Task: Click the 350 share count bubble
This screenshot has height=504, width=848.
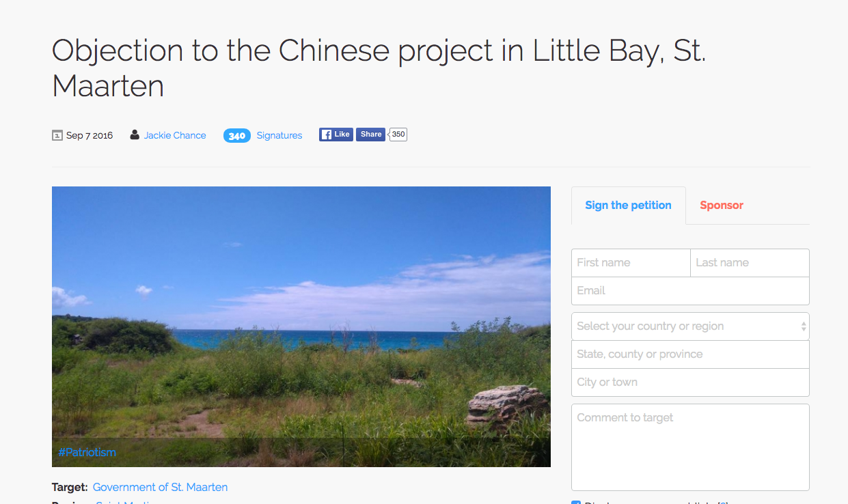Action: click(x=398, y=135)
